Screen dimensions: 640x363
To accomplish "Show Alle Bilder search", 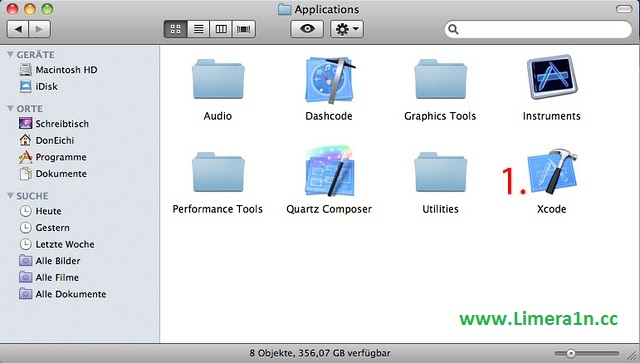I will click(58, 261).
